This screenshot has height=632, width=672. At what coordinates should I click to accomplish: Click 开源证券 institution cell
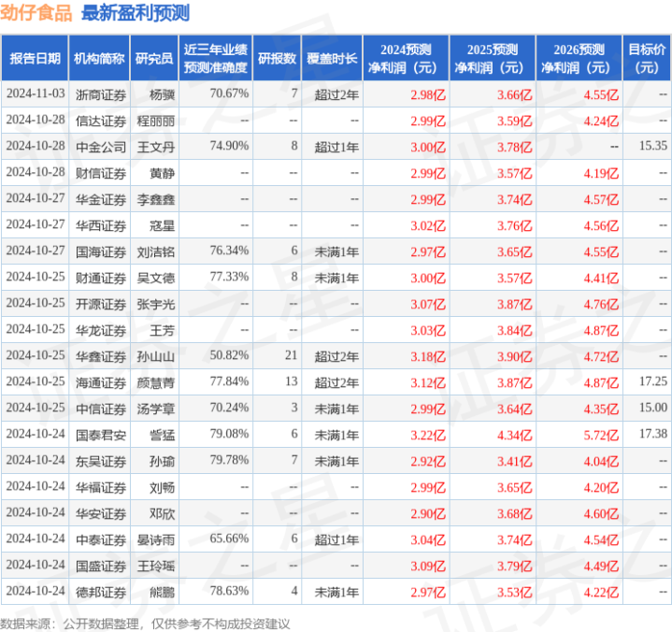pyautogui.click(x=101, y=305)
